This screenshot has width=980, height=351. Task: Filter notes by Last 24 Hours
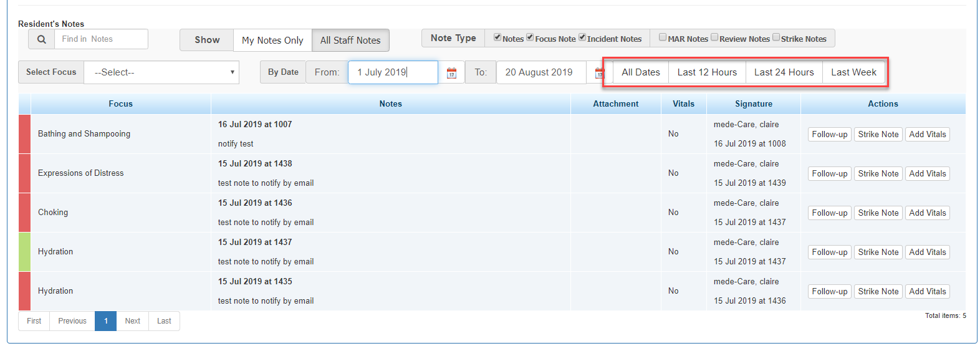(x=784, y=72)
